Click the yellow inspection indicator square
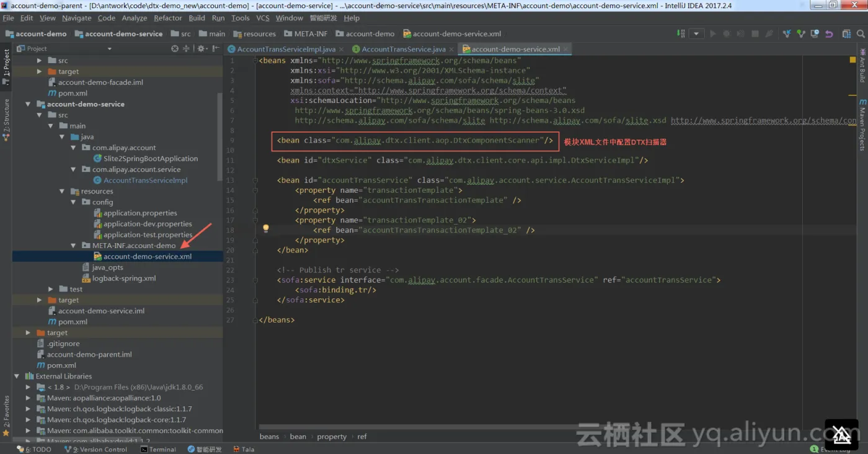This screenshot has height=454, width=868. pyautogui.click(x=852, y=61)
